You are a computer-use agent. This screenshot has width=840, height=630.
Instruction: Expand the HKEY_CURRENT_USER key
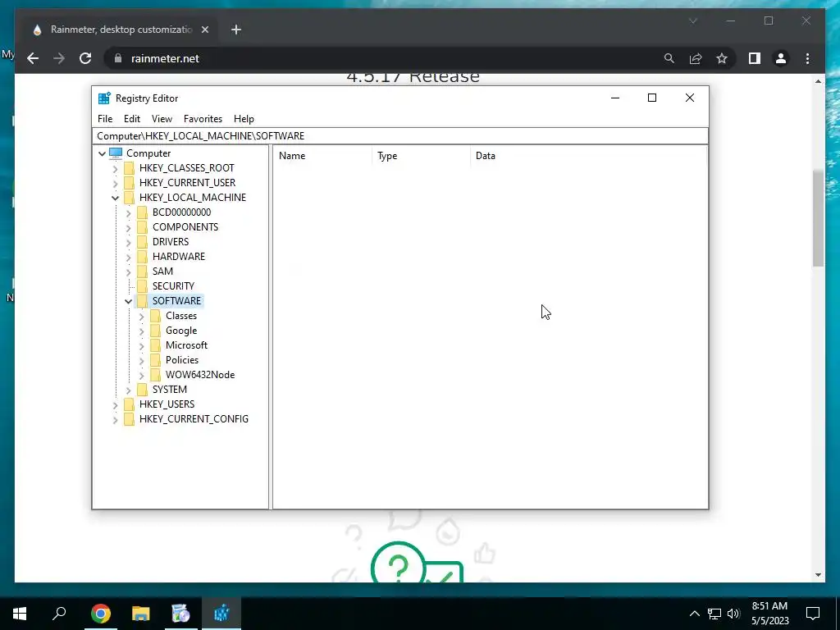pyautogui.click(x=115, y=183)
